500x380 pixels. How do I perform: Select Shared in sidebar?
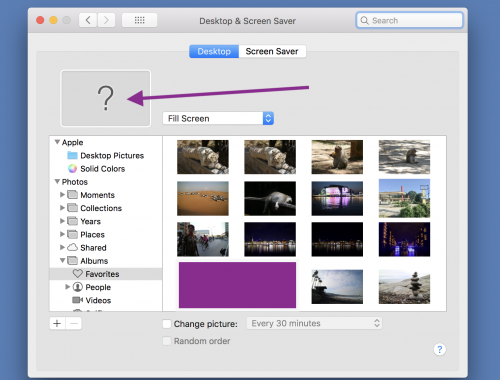[93, 248]
